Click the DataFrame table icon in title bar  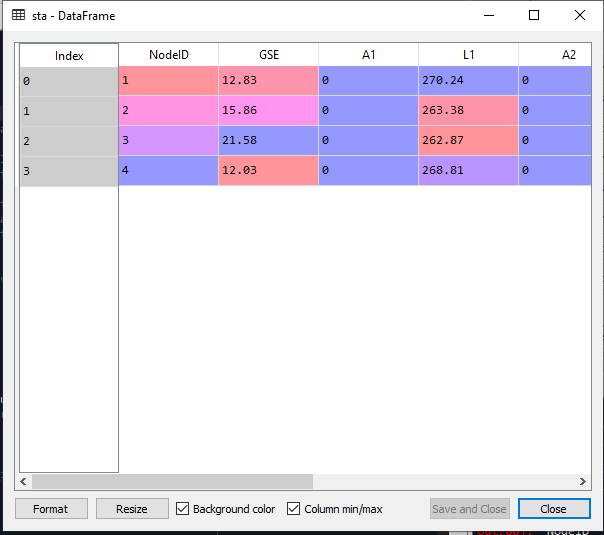click(x=18, y=15)
